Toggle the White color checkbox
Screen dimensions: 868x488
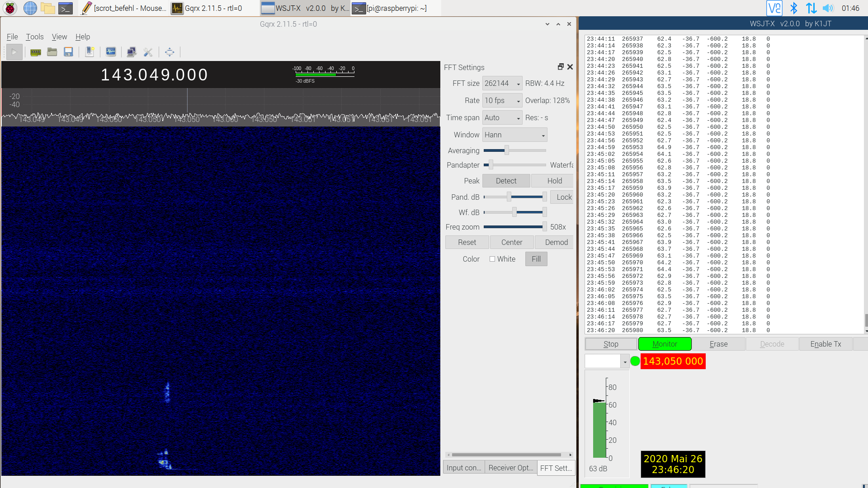(492, 259)
